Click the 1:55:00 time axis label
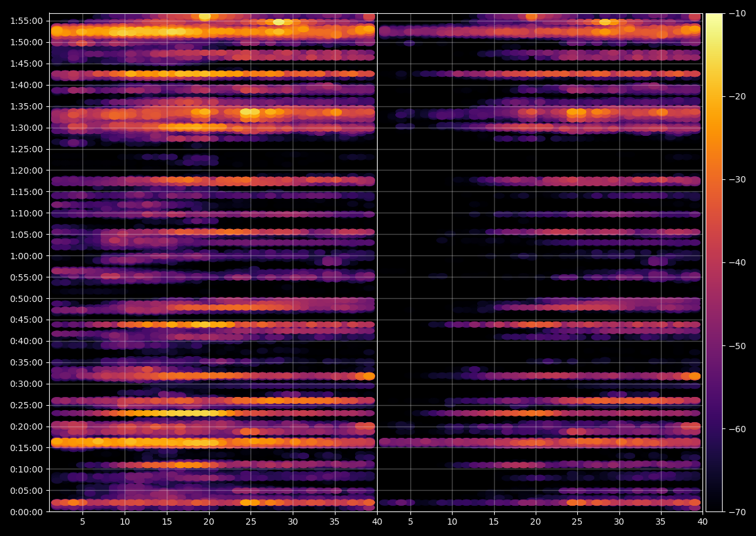The width and height of the screenshot is (756, 536). [x=26, y=21]
